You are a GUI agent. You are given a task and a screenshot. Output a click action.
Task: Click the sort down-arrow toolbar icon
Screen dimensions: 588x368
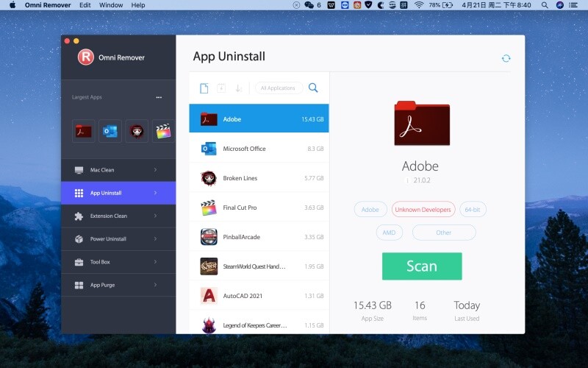[x=238, y=88]
